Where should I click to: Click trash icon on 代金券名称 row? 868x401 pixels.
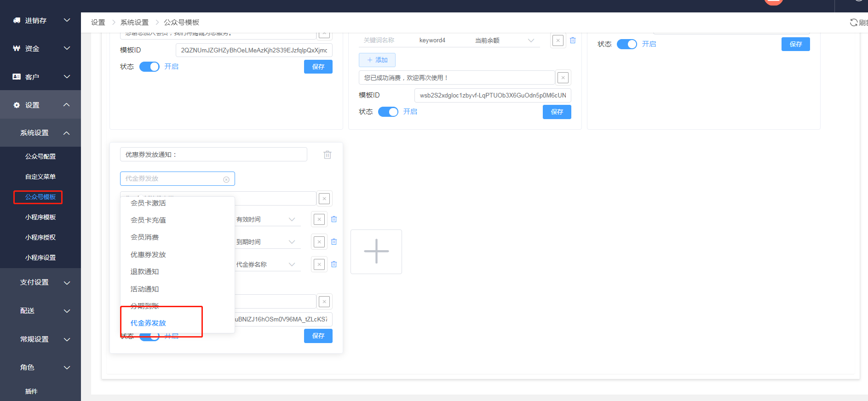pyautogui.click(x=334, y=264)
